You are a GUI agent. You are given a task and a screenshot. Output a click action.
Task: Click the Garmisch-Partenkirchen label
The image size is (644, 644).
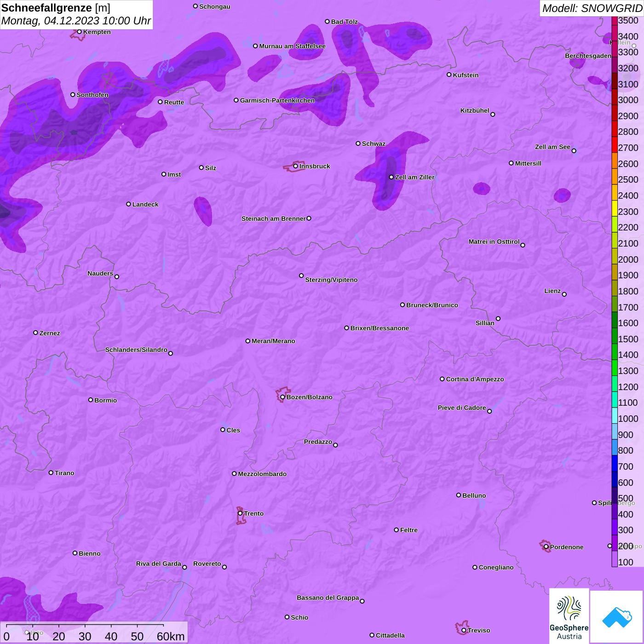pyautogui.click(x=277, y=100)
